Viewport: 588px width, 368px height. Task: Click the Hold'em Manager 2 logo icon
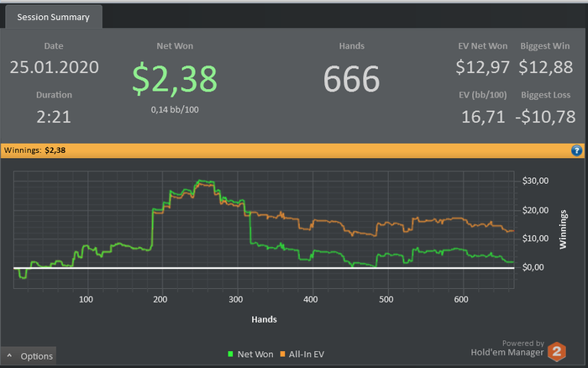(557, 351)
